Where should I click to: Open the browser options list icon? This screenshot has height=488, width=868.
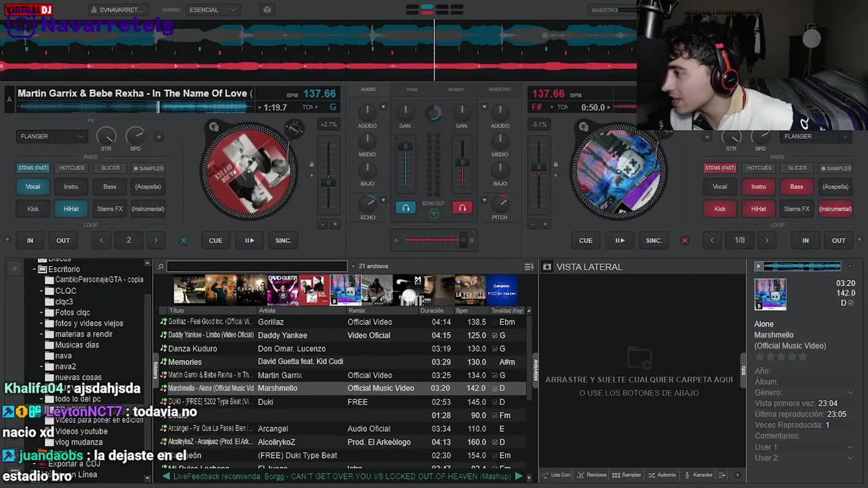(x=529, y=266)
